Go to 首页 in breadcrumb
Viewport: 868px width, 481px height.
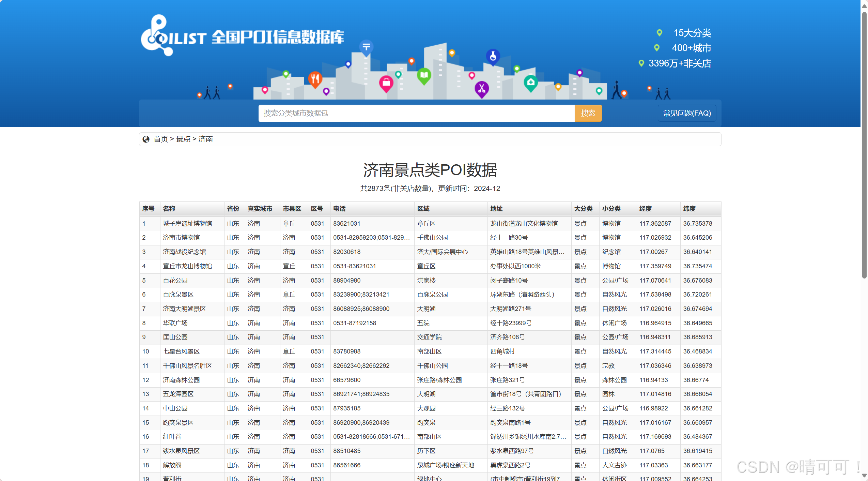[x=161, y=139]
